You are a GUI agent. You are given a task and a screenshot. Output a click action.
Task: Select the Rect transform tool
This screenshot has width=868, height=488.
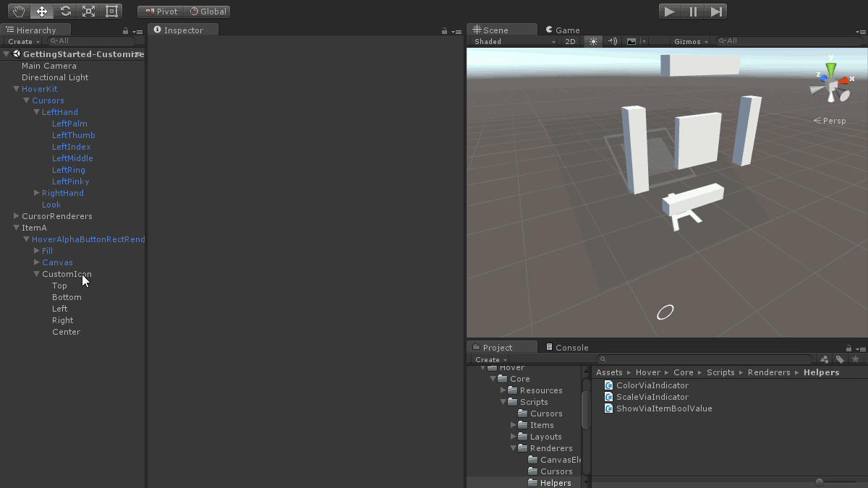tap(111, 12)
